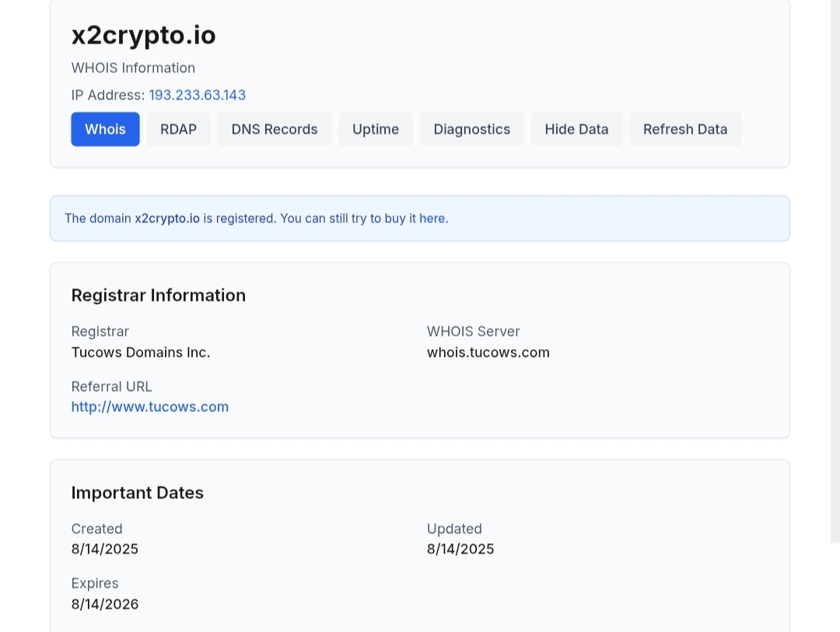The height and width of the screenshot is (632, 840).
Task: View the Uptime tab
Action: tap(376, 129)
